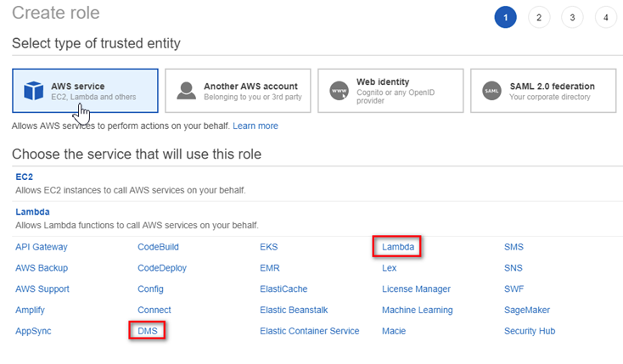Image resolution: width=623 pixels, height=364 pixels.
Task: Click the SAML 2.0 federation badge icon
Action: click(x=491, y=91)
